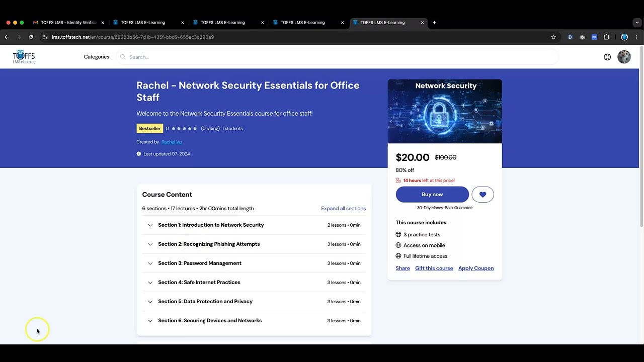This screenshot has width=644, height=362.
Task: Go back with the browser arrow
Action: [7, 37]
